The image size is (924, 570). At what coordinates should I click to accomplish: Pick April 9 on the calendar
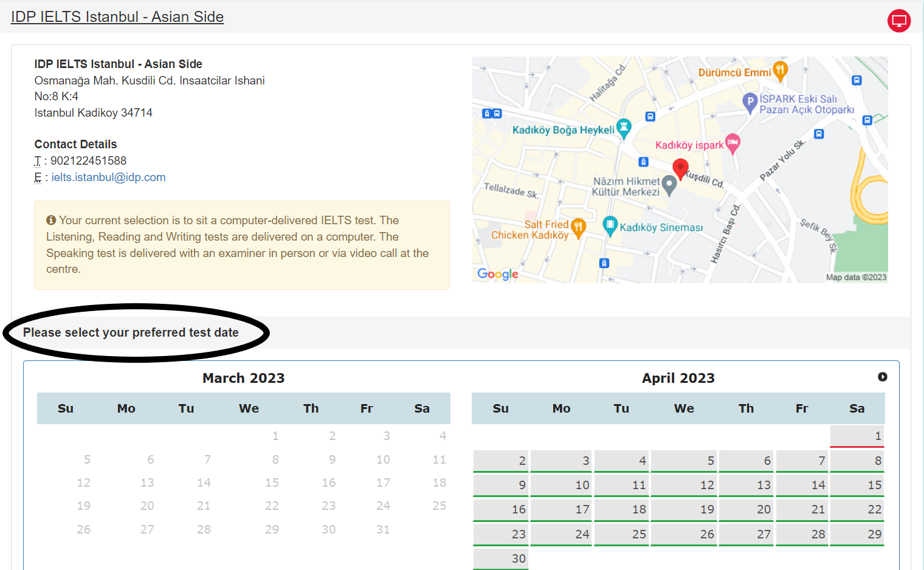pos(501,486)
